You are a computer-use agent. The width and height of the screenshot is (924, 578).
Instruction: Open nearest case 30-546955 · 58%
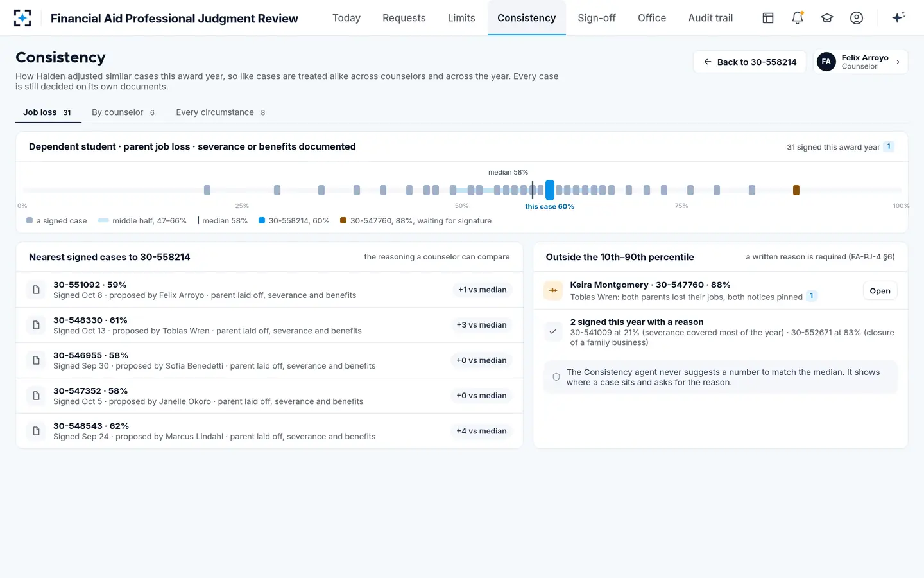click(x=269, y=360)
